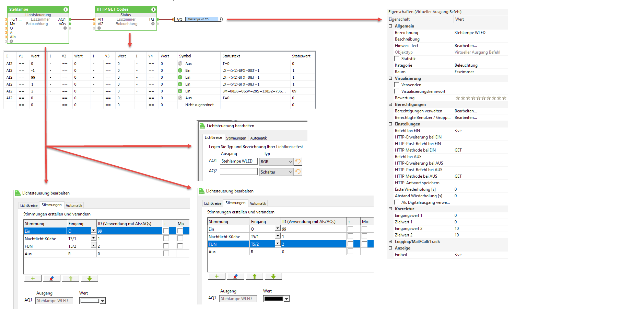Add a mood in the right Stimmungen dialog
The image size is (644, 311).
[x=217, y=276]
